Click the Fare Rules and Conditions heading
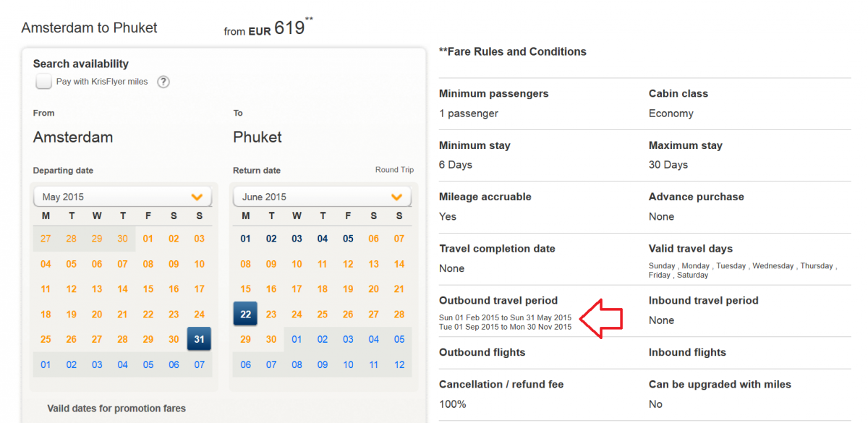 point(513,51)
